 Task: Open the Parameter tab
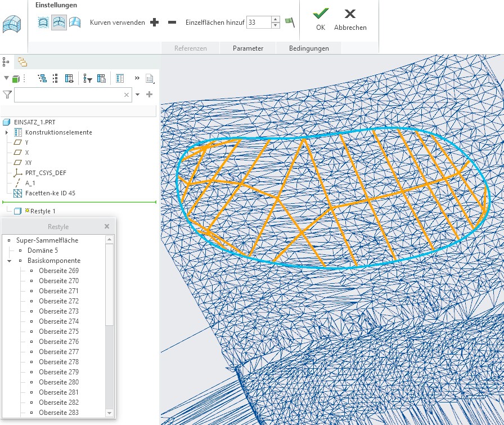point(248,48)
